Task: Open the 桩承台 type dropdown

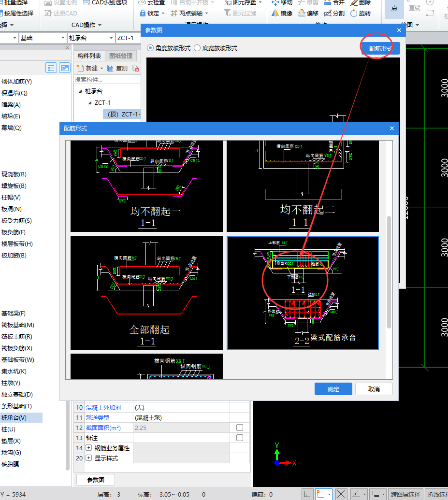Action: [111, 38]
